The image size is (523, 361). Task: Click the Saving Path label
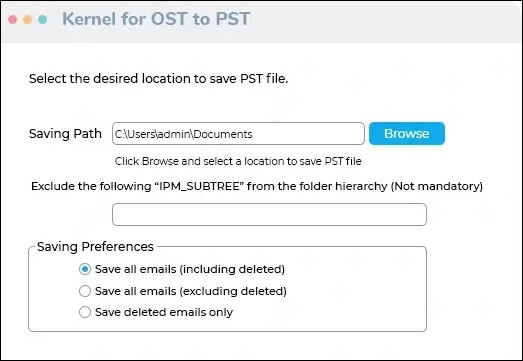pyautogui.click(x=65, y=133)
